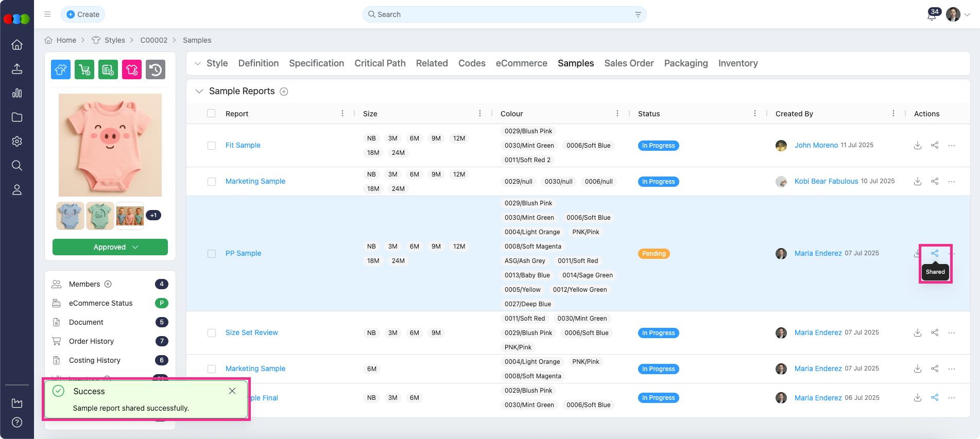Click the Create button
Viewport: 980px width, 439px height.
[x=83, y=14]
